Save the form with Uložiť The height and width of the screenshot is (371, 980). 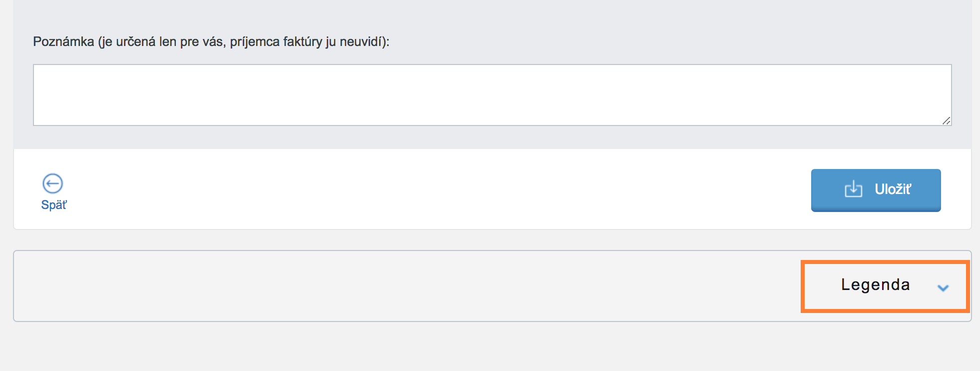[x=876, y=190]
